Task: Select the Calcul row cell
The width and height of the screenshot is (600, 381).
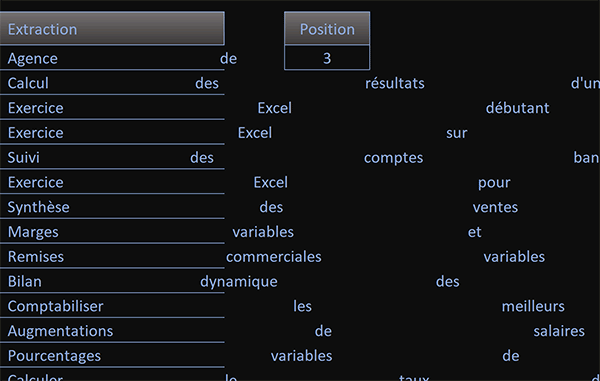Action: tap(112, 83)
